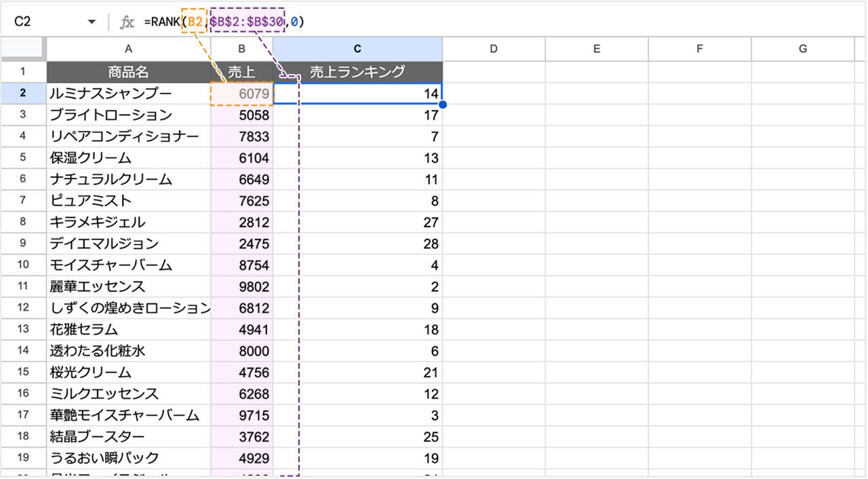Select column C header
Image resolution: width=868 pixels, height=479 pixels.
coord(357,48)
